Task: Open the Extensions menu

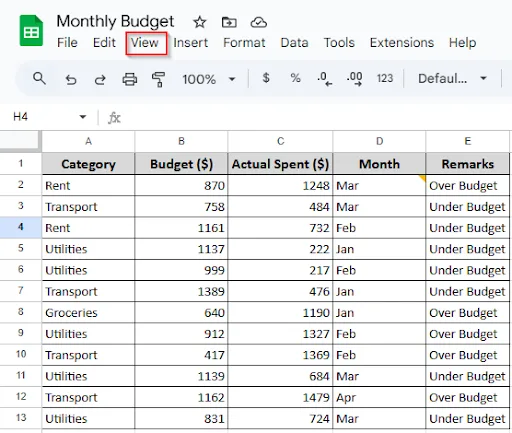Action: 402,43
